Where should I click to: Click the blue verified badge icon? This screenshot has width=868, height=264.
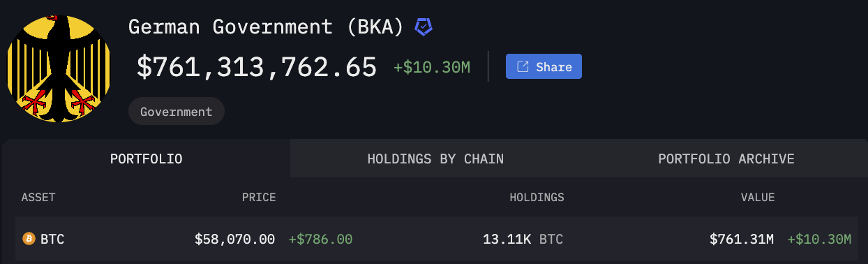[424, 27]
